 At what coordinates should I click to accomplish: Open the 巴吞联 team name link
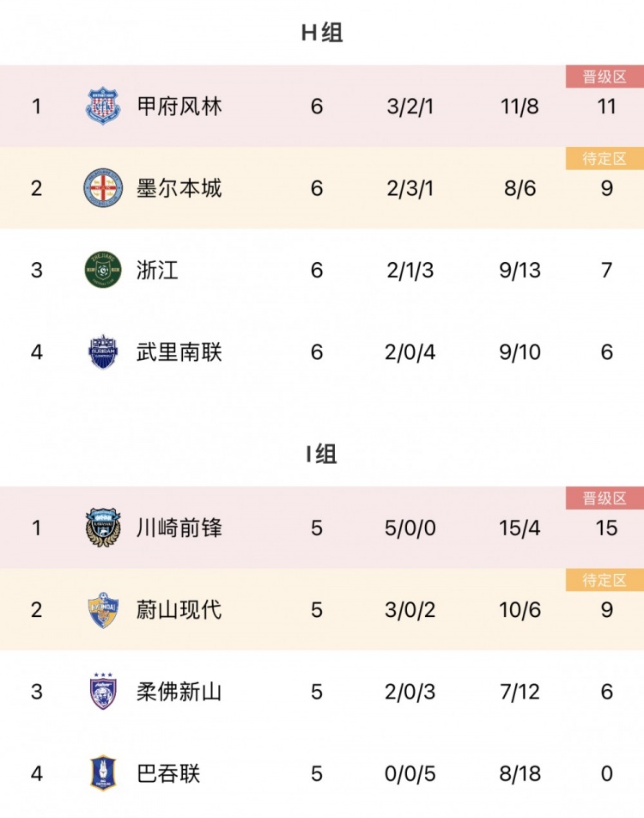168,773
